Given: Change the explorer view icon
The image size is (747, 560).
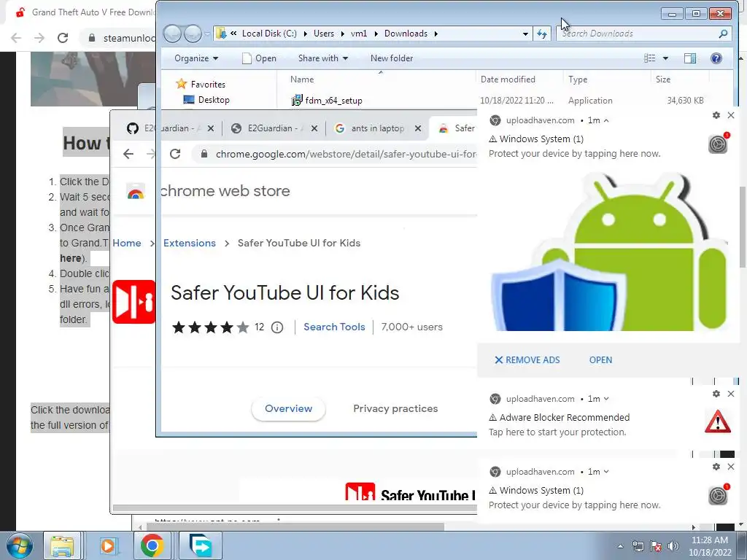Looking at the screenshot, I should pos(650,58).
